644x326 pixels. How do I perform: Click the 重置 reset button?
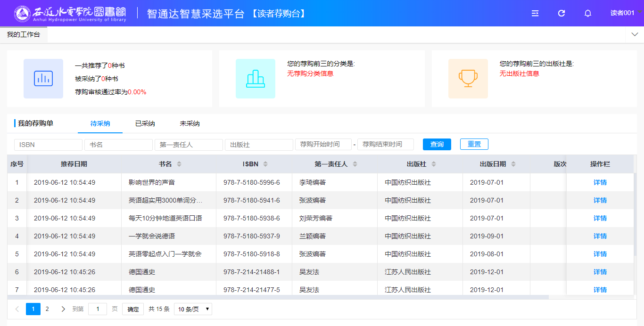point(474,144)
